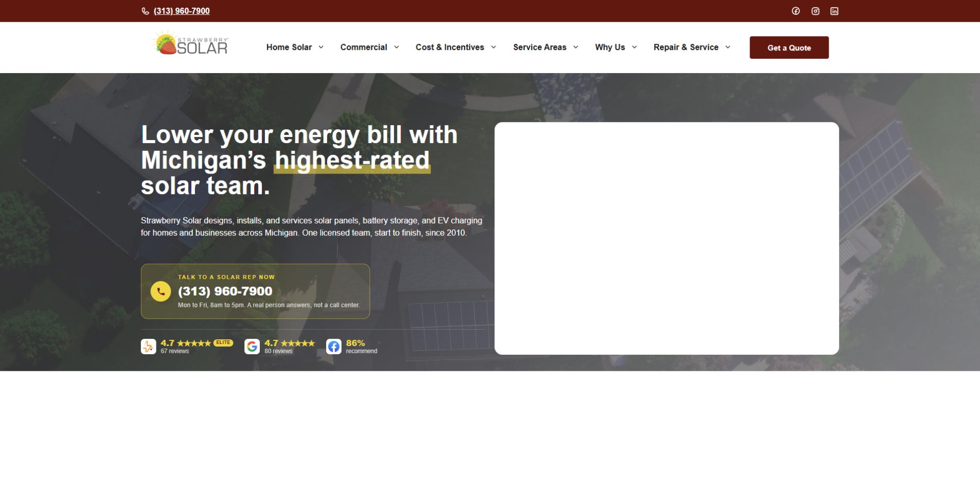Click the top bar (313) 960-7900 link

pyautogui.click(x=181, y=11)
